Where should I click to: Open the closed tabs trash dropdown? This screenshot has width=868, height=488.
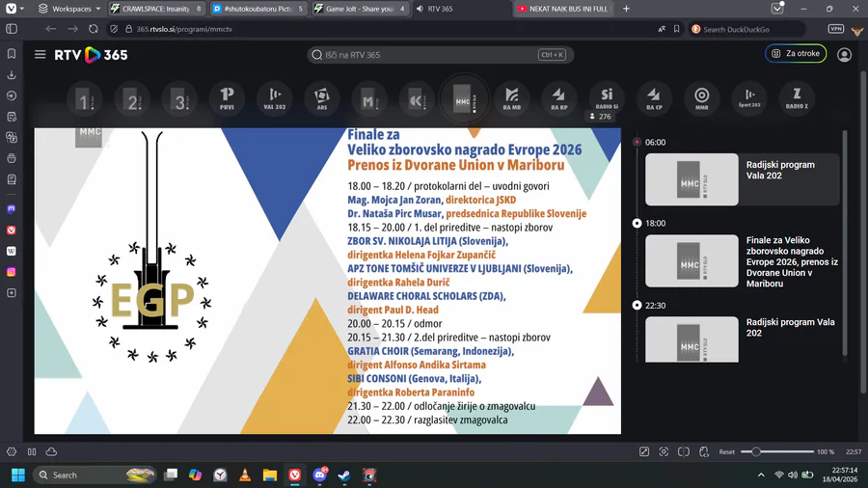click(x=777, y=9)
